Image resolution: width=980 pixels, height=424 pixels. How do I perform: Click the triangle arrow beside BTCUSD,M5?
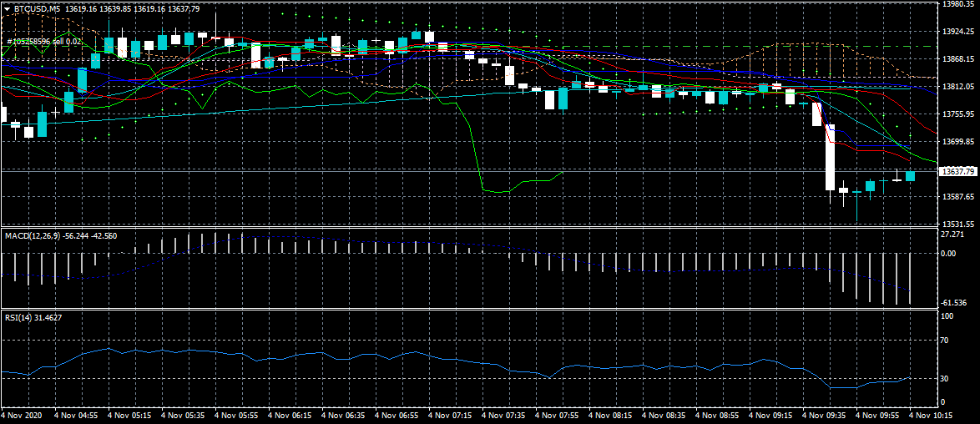pyautogui.click(x=8, y=8)
